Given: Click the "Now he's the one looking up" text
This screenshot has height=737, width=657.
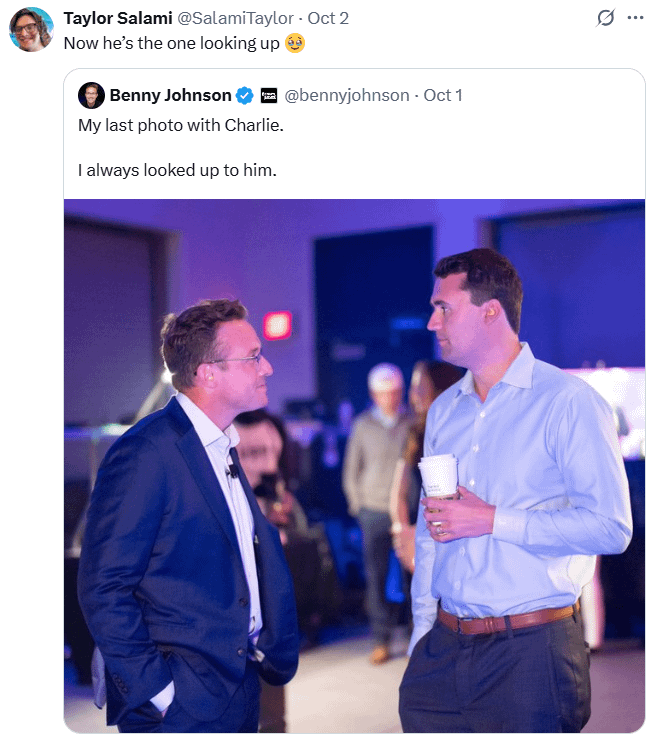Looking at the screenshot, I should click(171, 44).
